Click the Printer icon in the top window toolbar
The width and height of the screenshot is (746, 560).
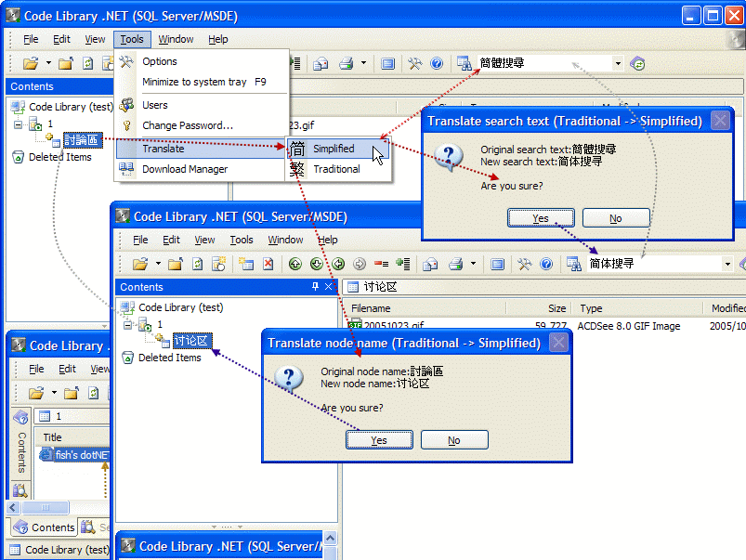[346, 63]
